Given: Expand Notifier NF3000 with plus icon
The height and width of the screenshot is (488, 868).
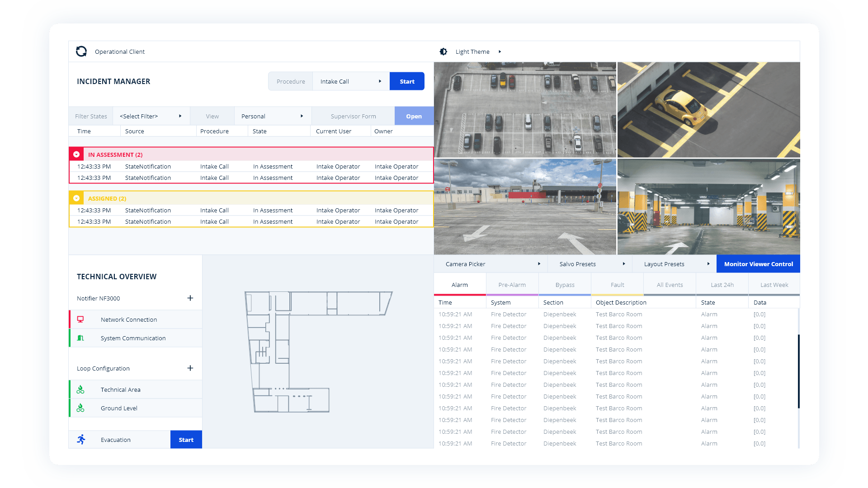Looking at the screenshot, I should pos(190,298).
